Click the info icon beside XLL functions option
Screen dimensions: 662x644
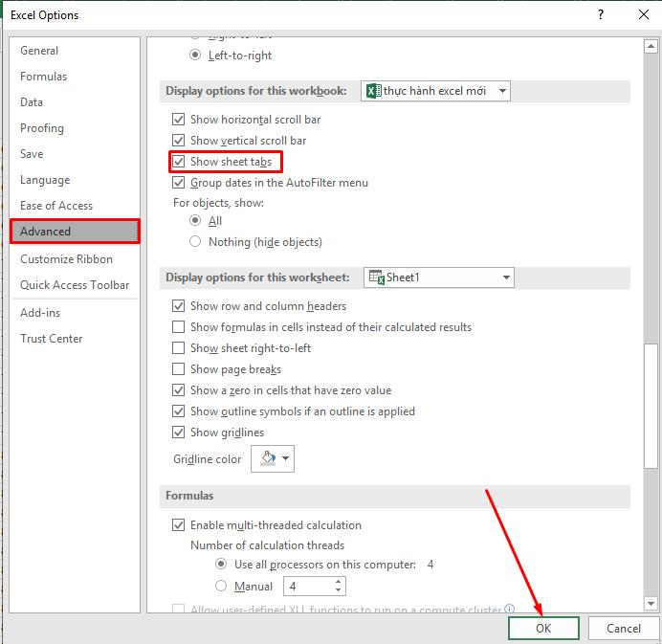click(x=510, y=609)
